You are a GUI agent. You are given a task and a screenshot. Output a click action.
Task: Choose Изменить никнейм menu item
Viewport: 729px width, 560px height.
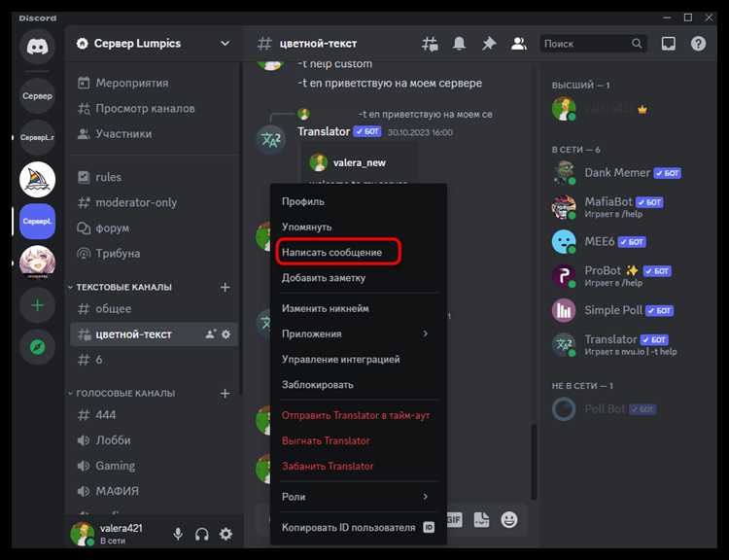pyautogui.click(x=359, y=308)
